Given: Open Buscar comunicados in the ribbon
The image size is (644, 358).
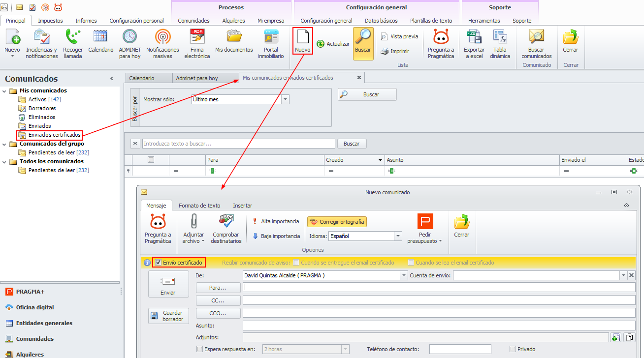Looking at the screenshot, I should (536, 44).
